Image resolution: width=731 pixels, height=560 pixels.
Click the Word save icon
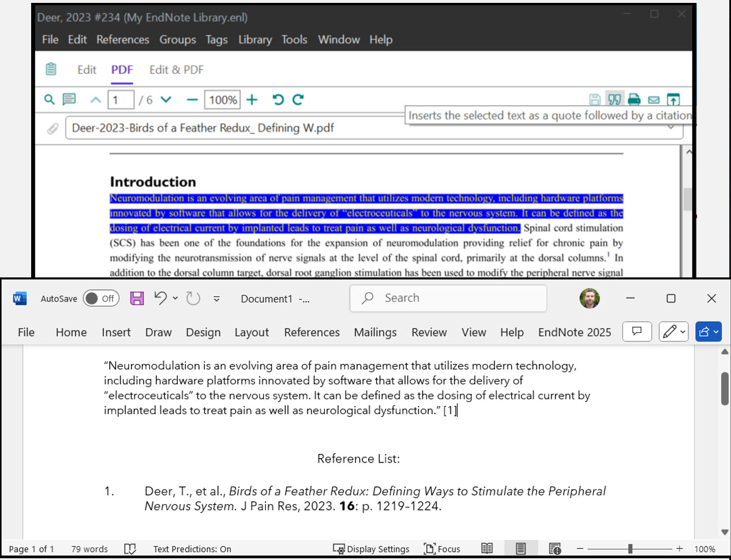(137, 298)
